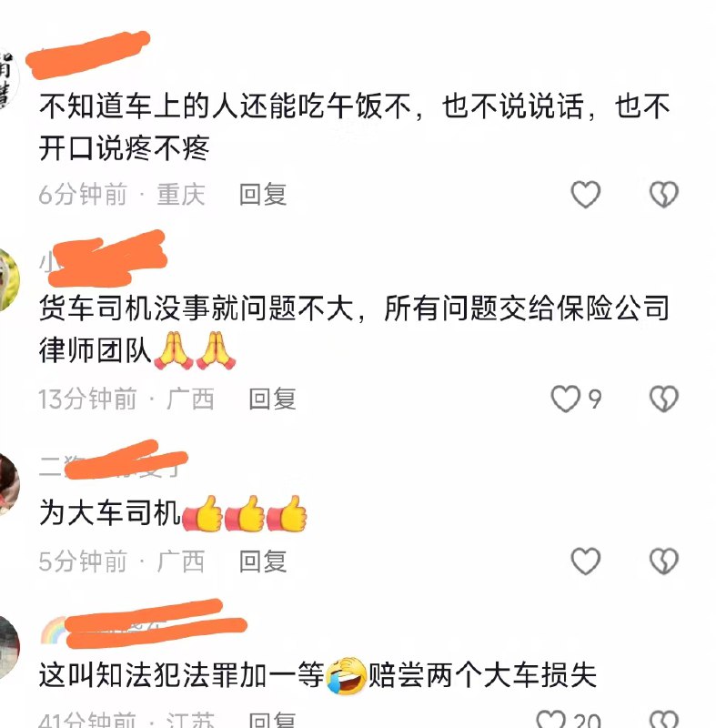Dislike the 为大车司机 comment
Image resolution: width=716 pixels, height=728 pixels.
663,561
